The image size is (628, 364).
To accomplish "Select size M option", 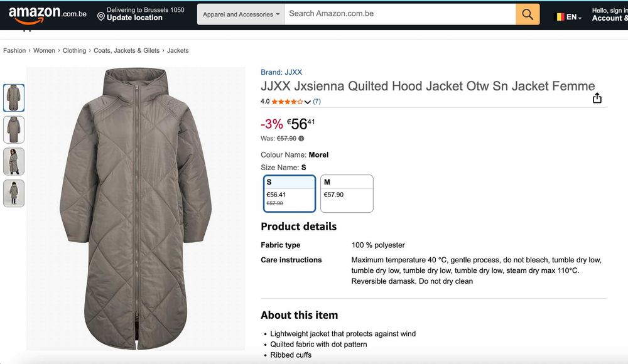I will (x=347, y=193).
